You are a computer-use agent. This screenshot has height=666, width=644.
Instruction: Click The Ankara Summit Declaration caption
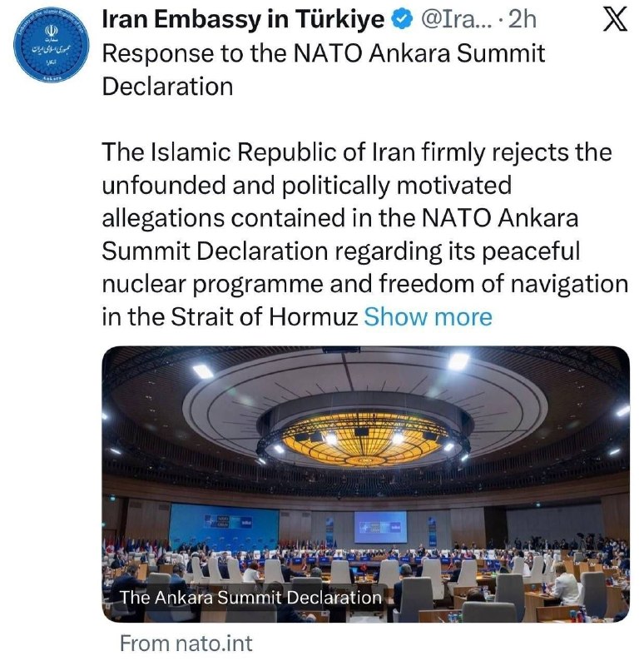point(250,598)
